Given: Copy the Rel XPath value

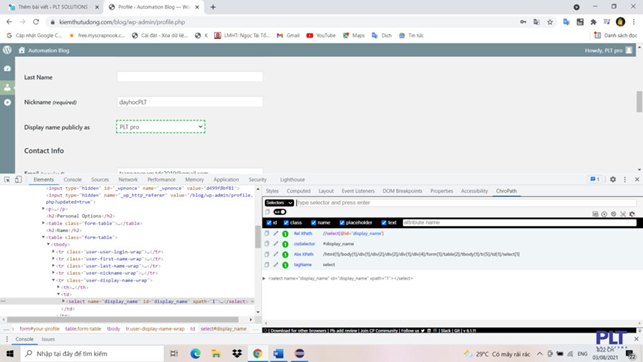Looking at the screenshot, I should [267, 233].
